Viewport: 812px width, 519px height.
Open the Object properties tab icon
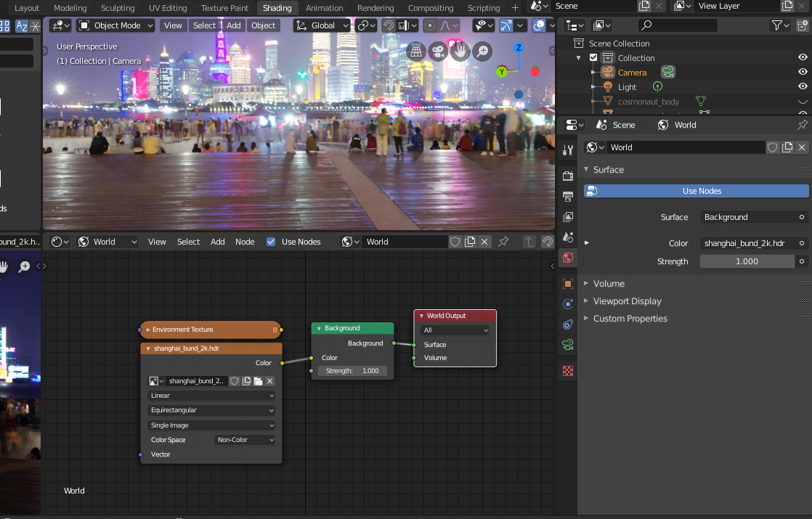568,284
